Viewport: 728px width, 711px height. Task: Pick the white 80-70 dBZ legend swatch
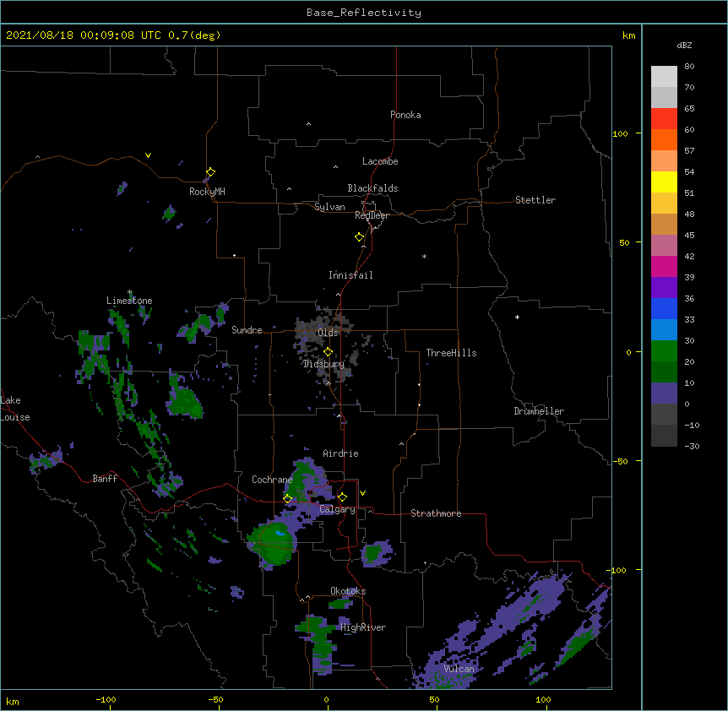pos(664,77)
